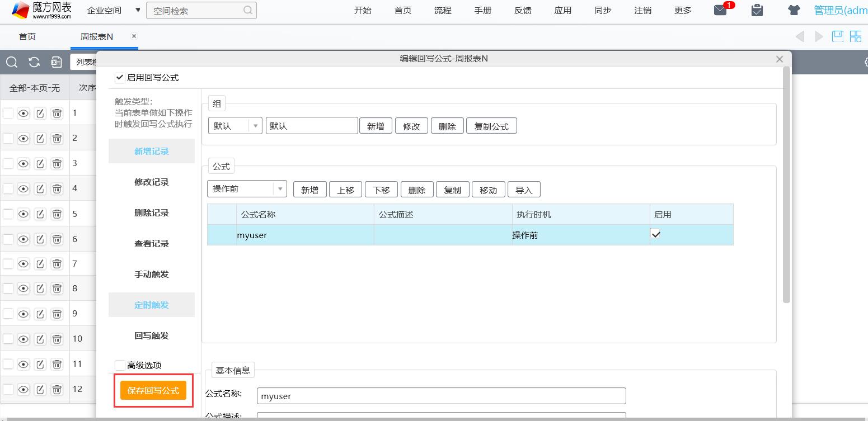Select the 回写触发 trigger type
This screenshot has width=868, height=421.
click(x=152, y=336)
